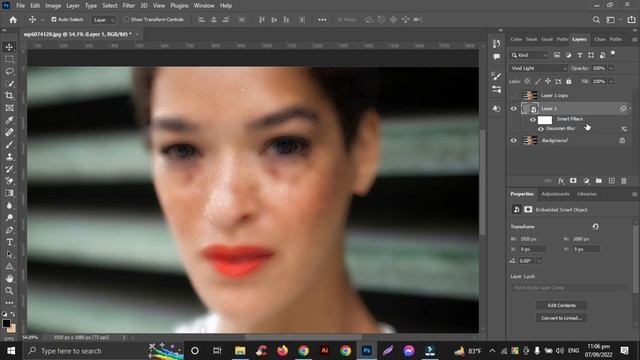
Task: Reset transform icon in Properties panel
Action: (596, 227)
